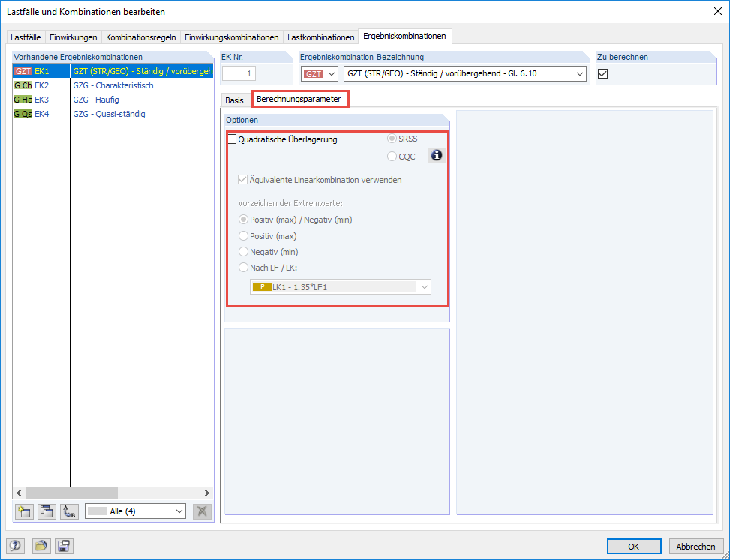
Task: Click the delete combination X icon
Action: 202,511
